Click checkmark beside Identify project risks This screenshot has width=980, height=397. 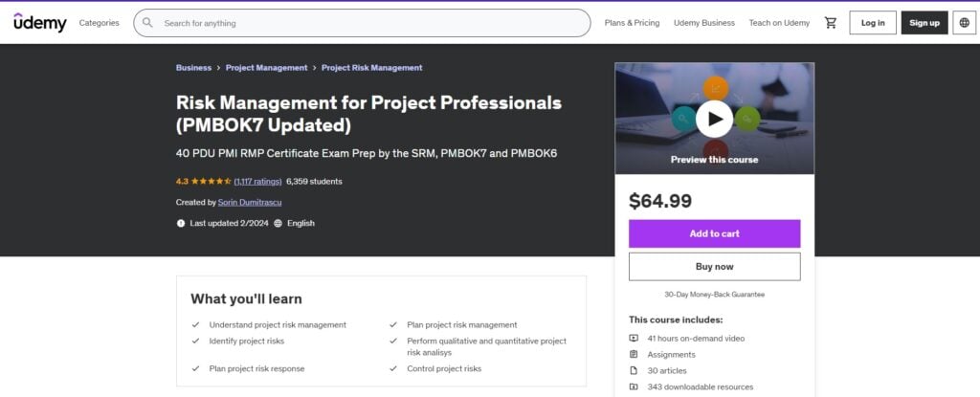[195, 341]
